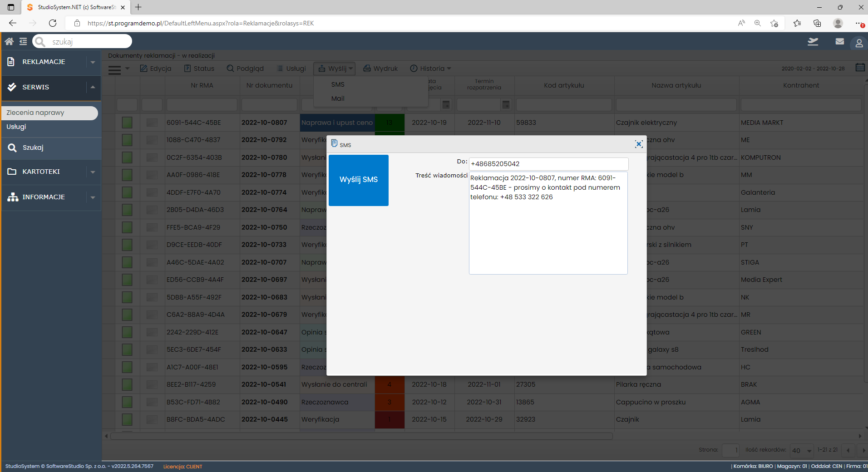Select Usługi in sidebar
868x472 pixels.
(x=16, y=127)
